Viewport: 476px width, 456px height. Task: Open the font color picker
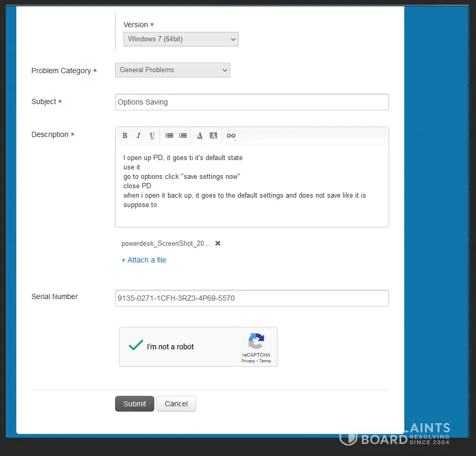pyautogui.click(x=200, y=135)
